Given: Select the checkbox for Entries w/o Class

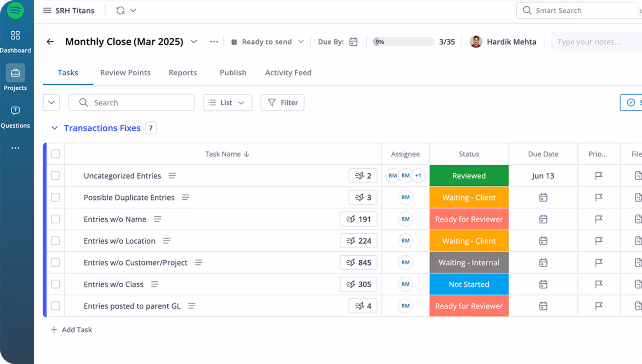Looking at the screenshot, I should pyautogui.click(x=55, y=284).
